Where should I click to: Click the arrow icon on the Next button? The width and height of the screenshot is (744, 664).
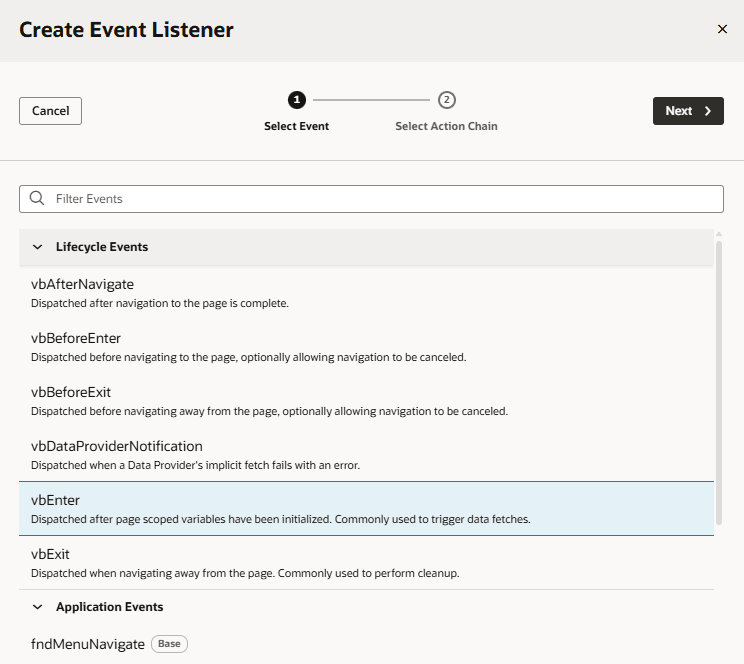coord(707,111)
